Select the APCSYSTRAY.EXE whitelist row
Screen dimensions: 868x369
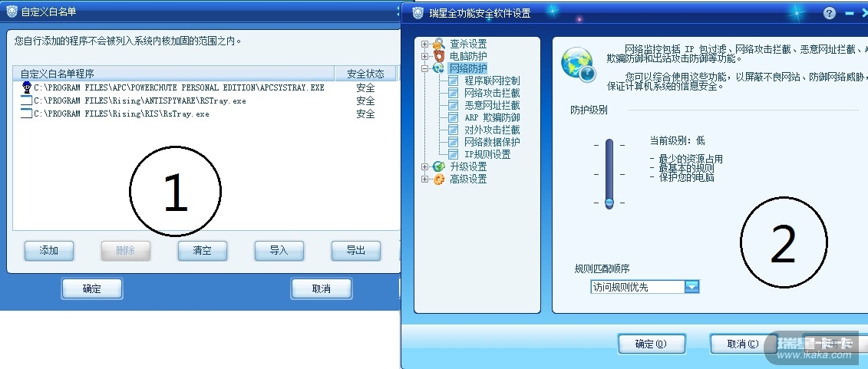tap(206, 87)
